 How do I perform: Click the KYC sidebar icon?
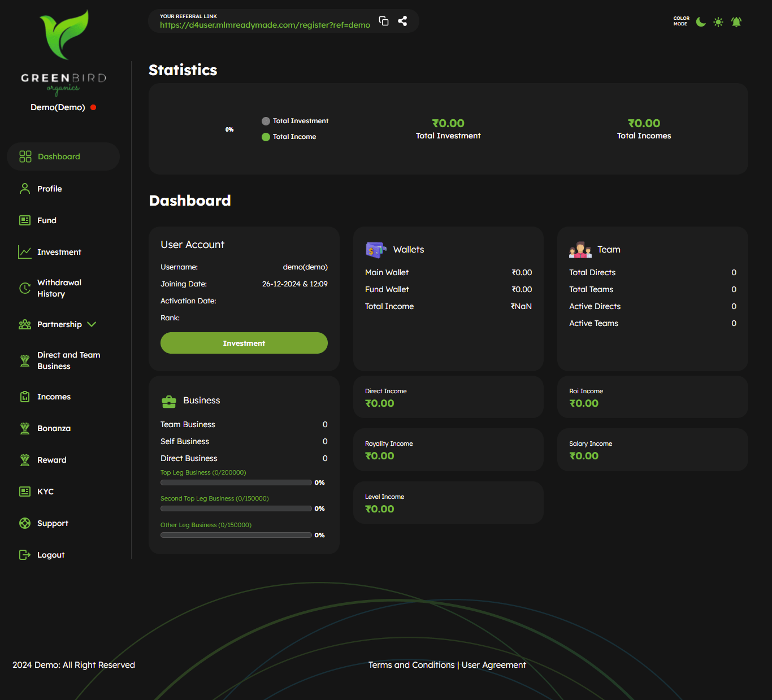(25, 492)
